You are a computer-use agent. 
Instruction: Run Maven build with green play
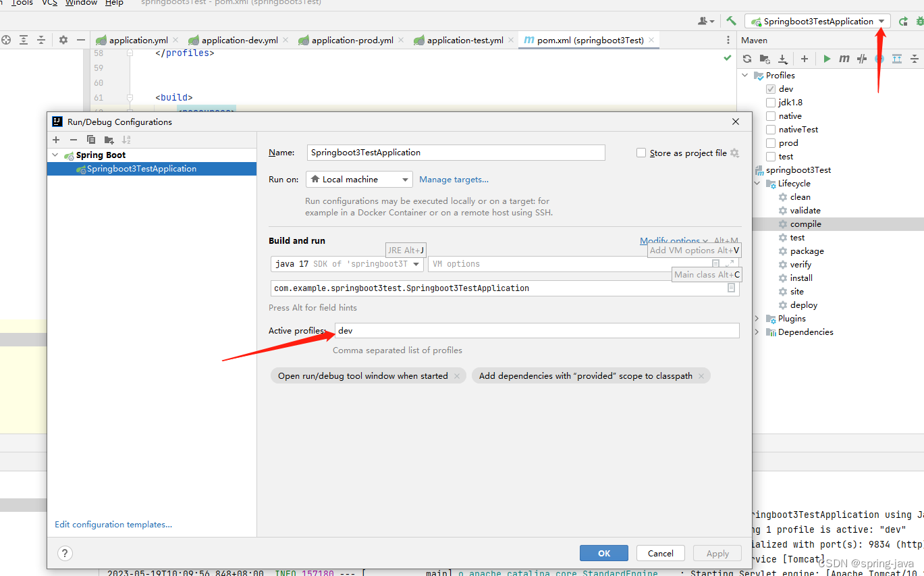(827, 59)
